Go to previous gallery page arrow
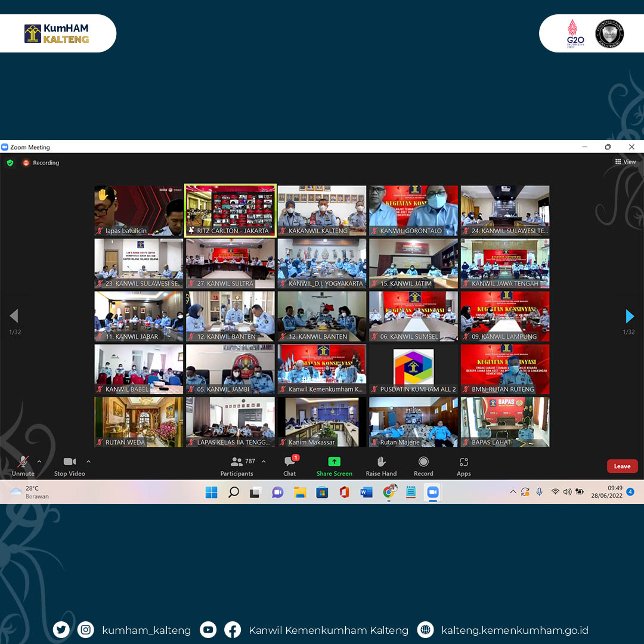 14,316
